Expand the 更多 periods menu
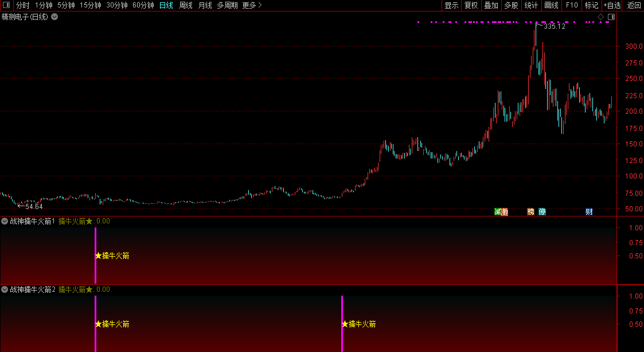Viewport: 644px width, 352px height. tap(252, 5)
